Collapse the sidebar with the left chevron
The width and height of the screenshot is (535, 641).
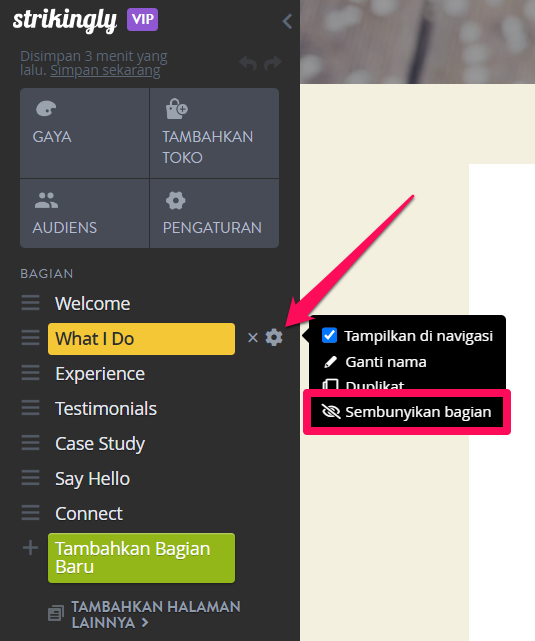[x=287, y=21]
